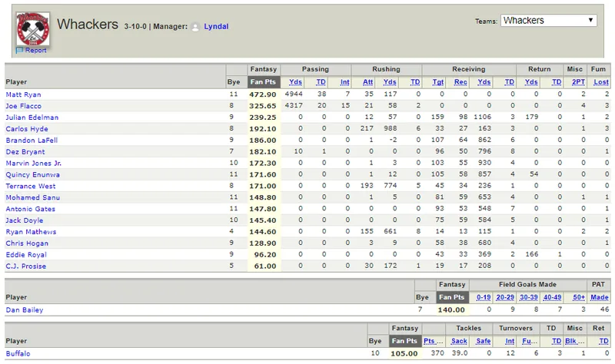Screen dimensions: 615x364
Task: Open Joe Flacco player page
Action: pos(23,106)
